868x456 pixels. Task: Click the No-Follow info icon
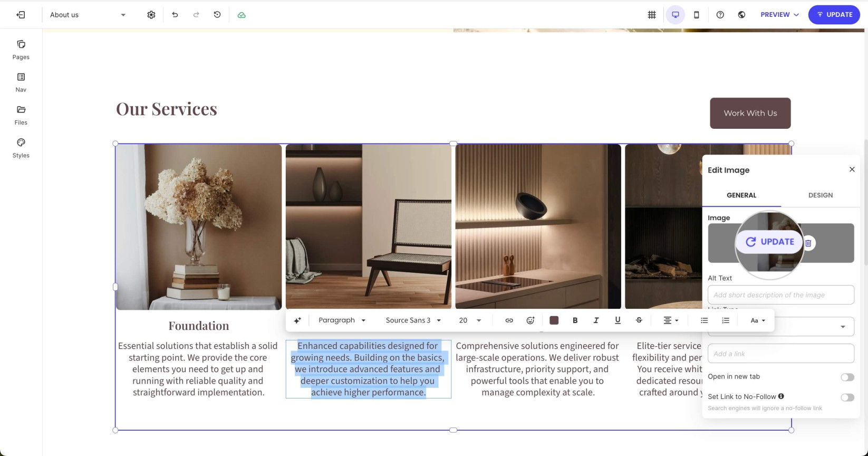point(781,396)
